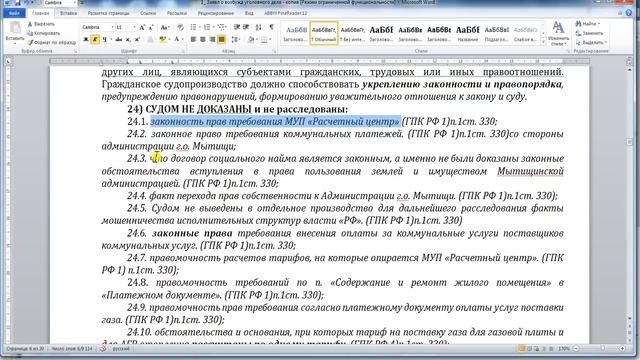Click the text highlight color button
Viewport: 640px width, 360px height.
coord(162,40)
